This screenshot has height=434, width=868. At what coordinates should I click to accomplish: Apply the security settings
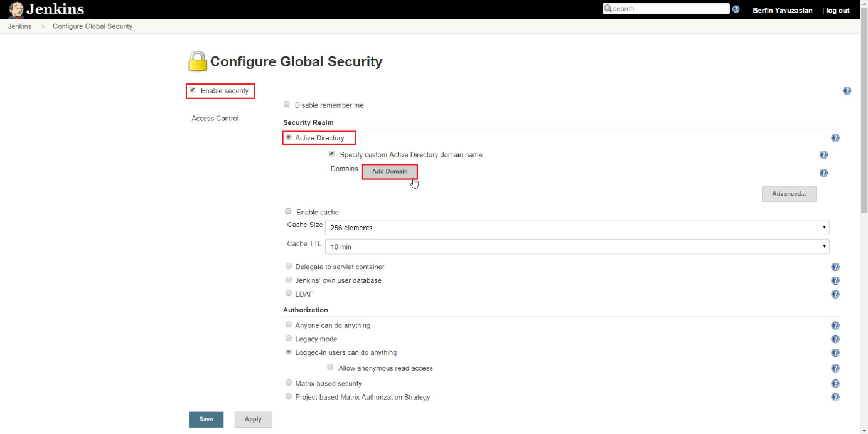(x=253, y=420)
